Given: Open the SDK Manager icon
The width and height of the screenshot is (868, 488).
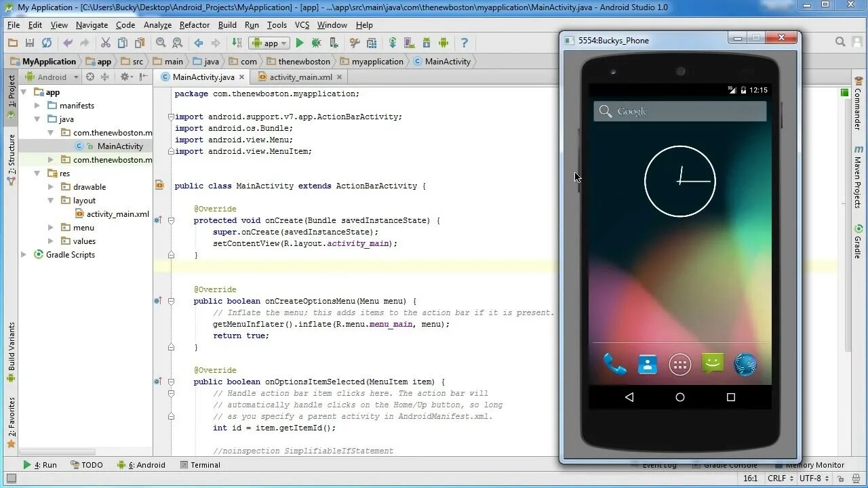Looking at the screenshot, I should 427,43.
